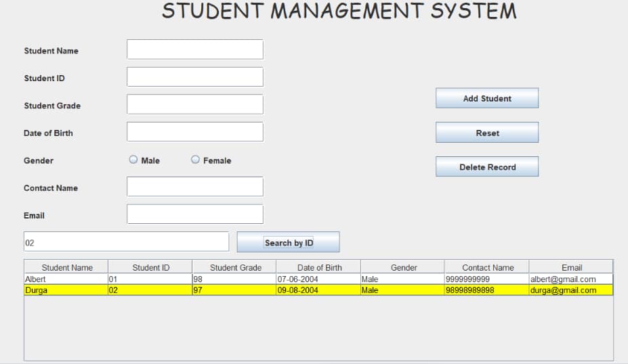Image resolution: width=628 pixels, height=364 pixels.
Task: Focus the Student Name text field
Action: tap(194, 49)
